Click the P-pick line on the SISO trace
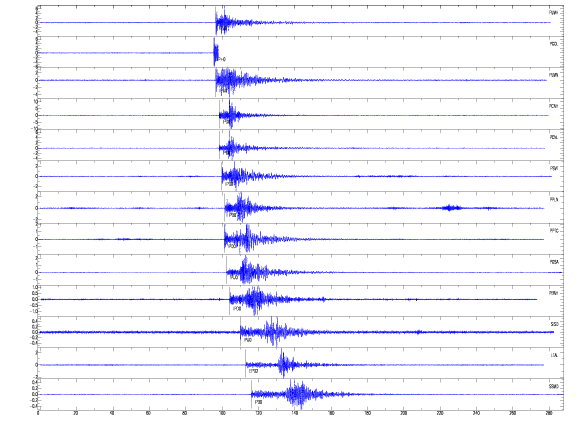 coord(240,332)
